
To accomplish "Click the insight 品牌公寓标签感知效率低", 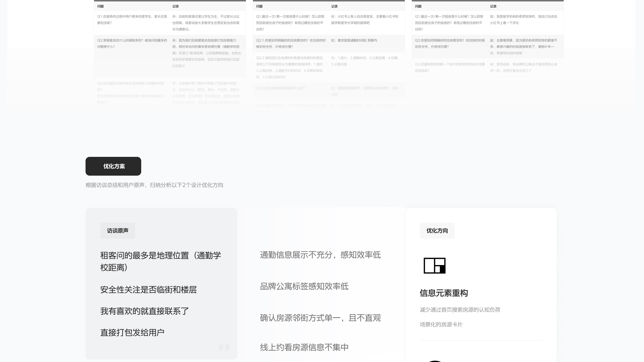I will point(304,286).
